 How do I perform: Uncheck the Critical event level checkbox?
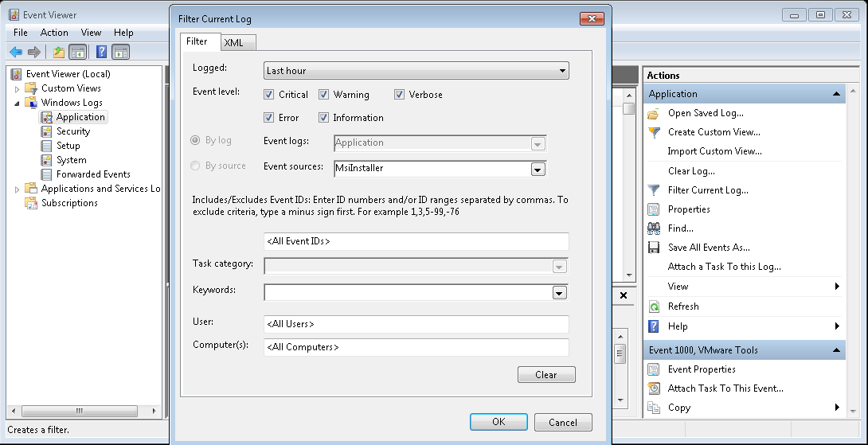269,95
